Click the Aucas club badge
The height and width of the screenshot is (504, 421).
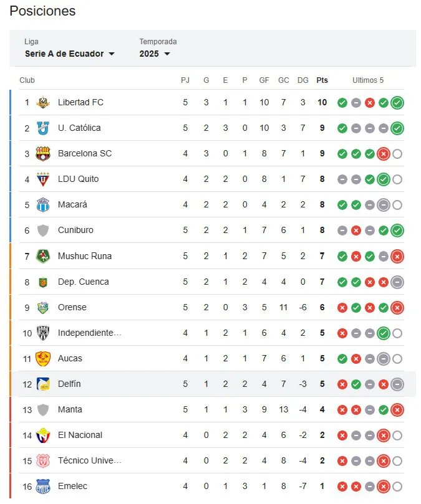coord(43,358)
